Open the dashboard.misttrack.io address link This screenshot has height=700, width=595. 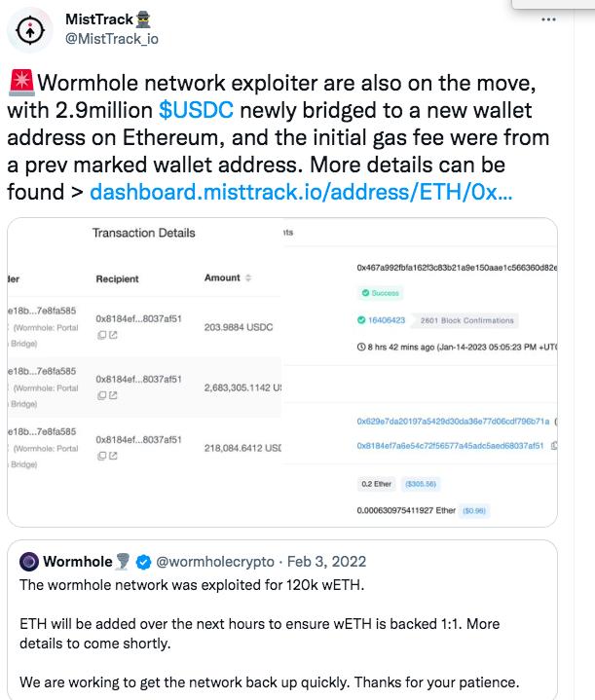pyautogui.click(x=300, y=192)
